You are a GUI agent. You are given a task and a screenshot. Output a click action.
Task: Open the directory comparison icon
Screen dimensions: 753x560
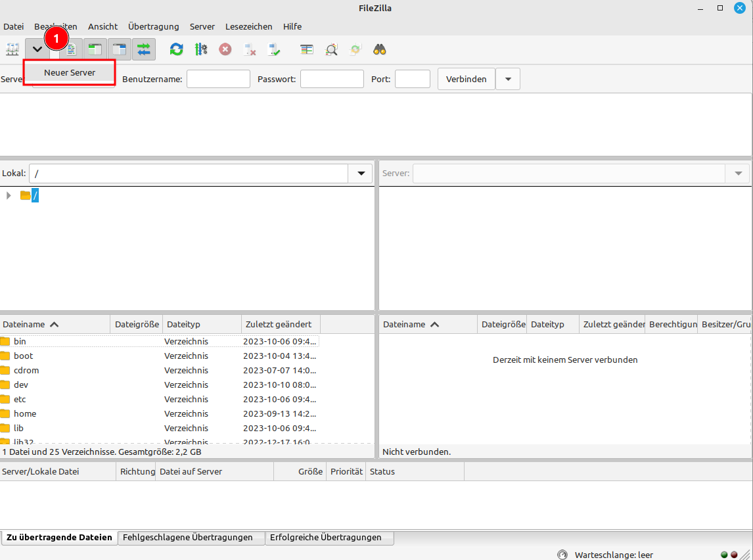(307, 49)
